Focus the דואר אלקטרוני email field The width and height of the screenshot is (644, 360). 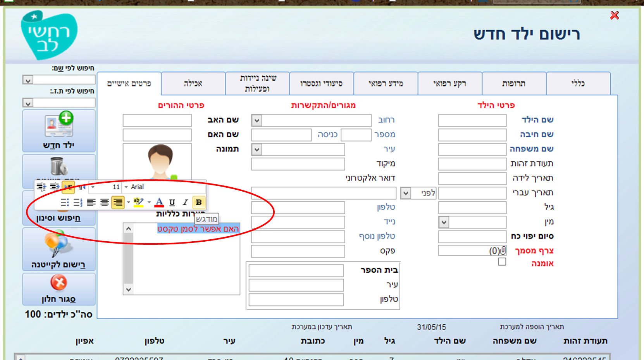324,193
